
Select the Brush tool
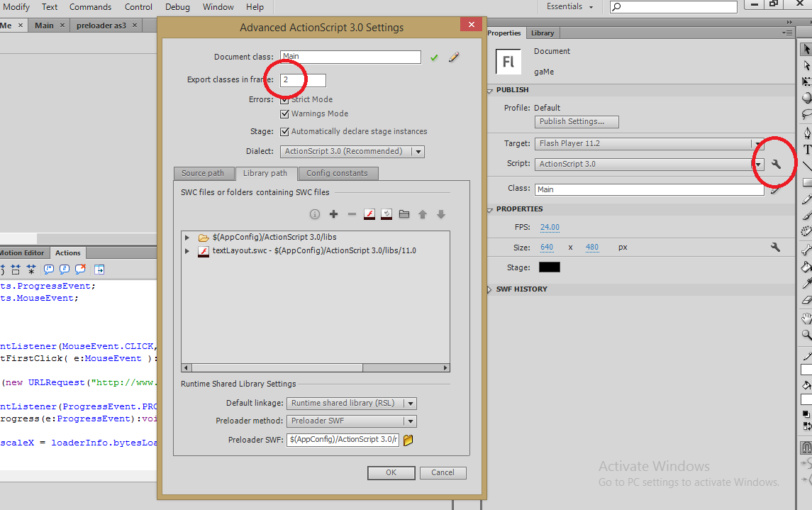806,216
